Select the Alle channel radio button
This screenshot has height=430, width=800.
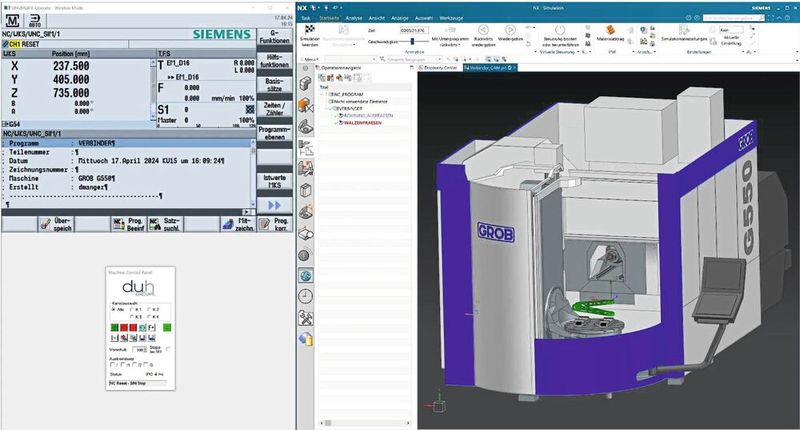coord(113,309)
